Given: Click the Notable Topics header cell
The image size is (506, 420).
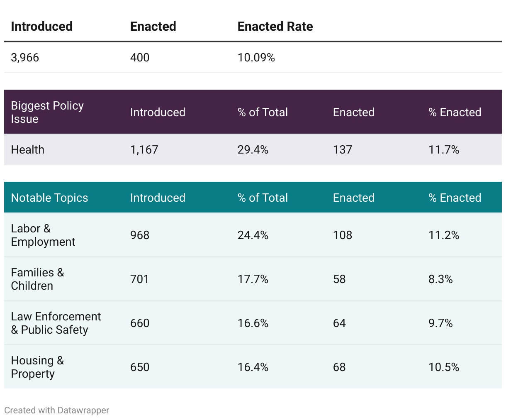Looking at the screenshot, I should (49, 198).
